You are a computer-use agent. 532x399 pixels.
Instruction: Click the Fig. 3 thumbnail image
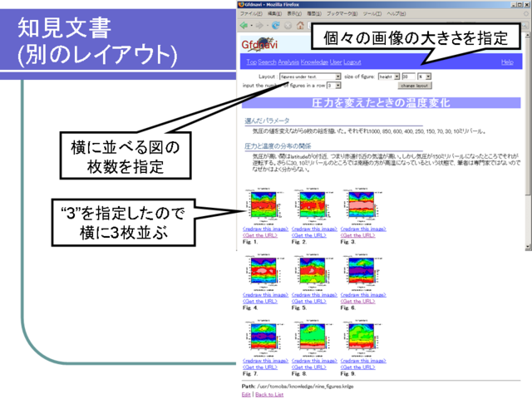[362, 205]
